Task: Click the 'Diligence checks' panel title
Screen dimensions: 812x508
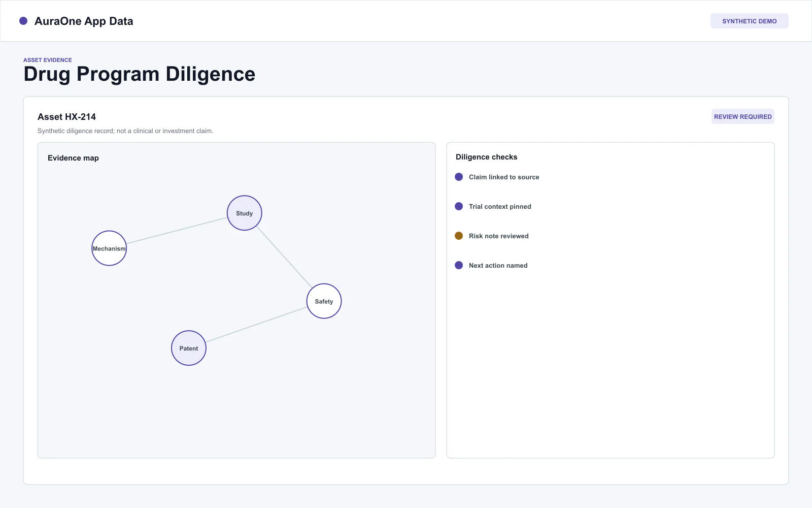Action: tap(486, 157)
